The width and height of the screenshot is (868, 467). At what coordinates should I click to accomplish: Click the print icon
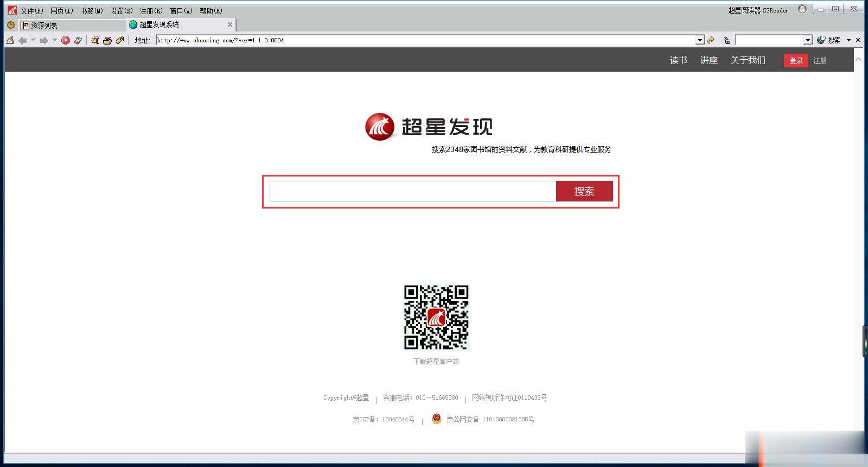(107, 40)
